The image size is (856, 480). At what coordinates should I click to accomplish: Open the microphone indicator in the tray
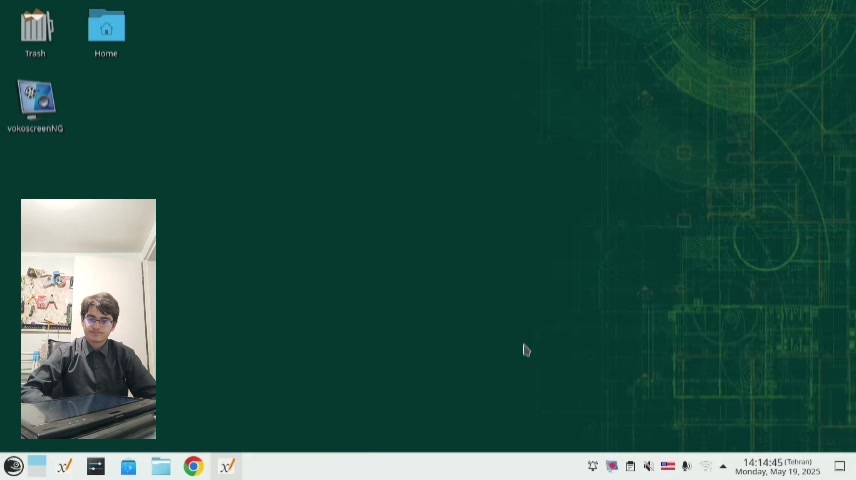pos(687,466)
